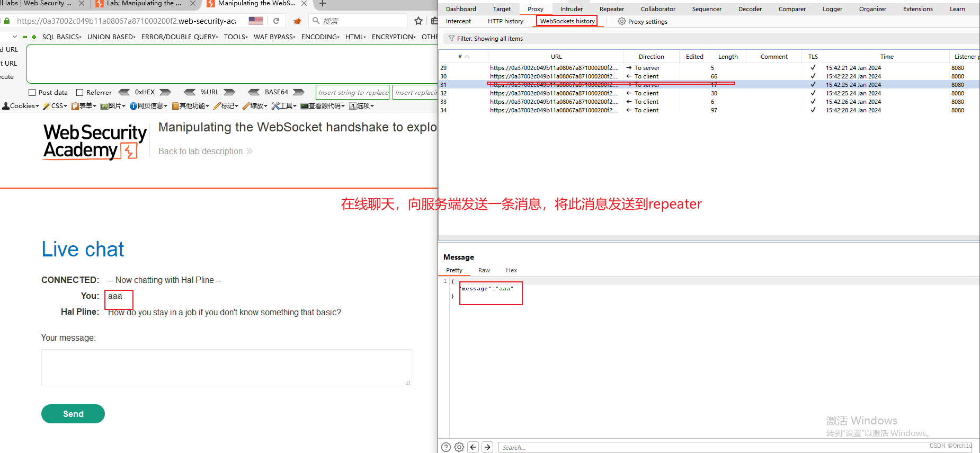Image resolution: width=980 pixels, height=453 pixels.
Task: Focus the Burp message Search field
Action: [x=736, y=448]
